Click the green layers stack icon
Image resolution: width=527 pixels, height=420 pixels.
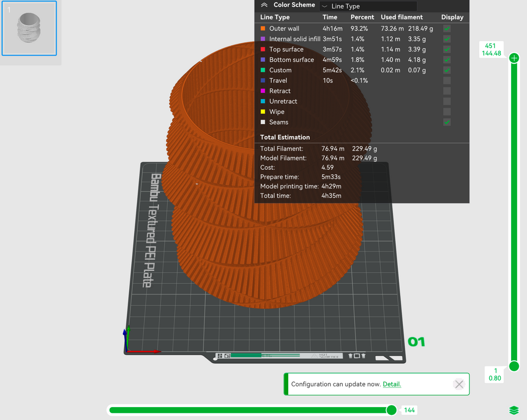[x=514, y=410]
